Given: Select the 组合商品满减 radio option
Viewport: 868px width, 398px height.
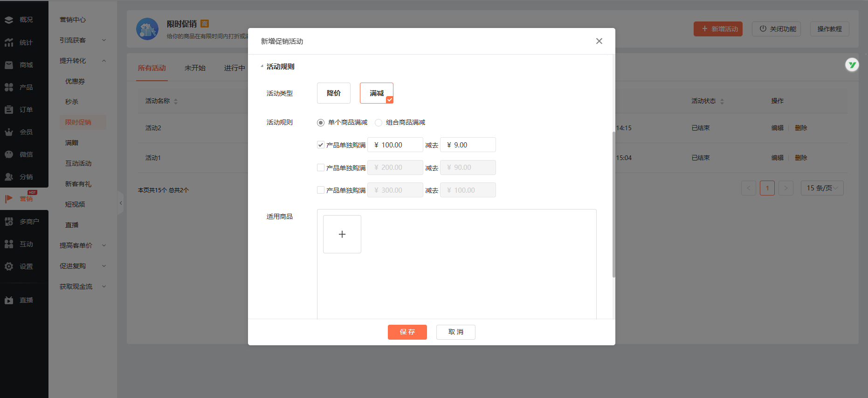Looking at the screenshot, I should tap(379, 123).
